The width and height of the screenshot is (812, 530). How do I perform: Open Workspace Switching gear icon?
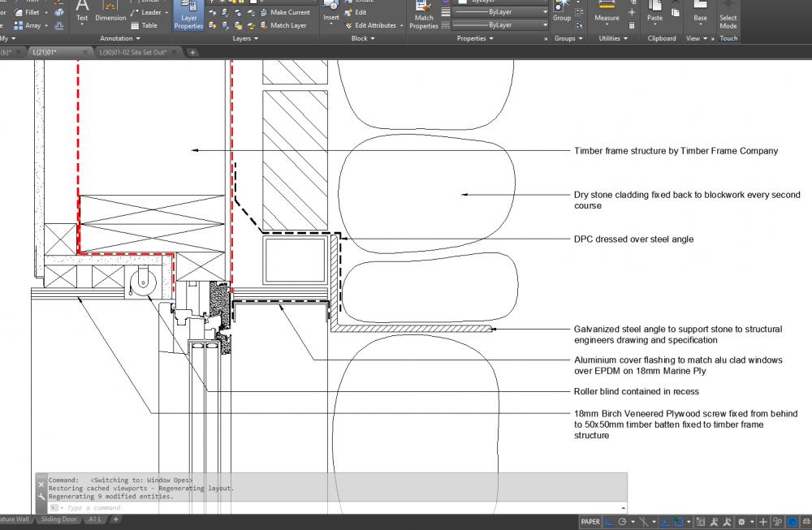click(741, 522)
